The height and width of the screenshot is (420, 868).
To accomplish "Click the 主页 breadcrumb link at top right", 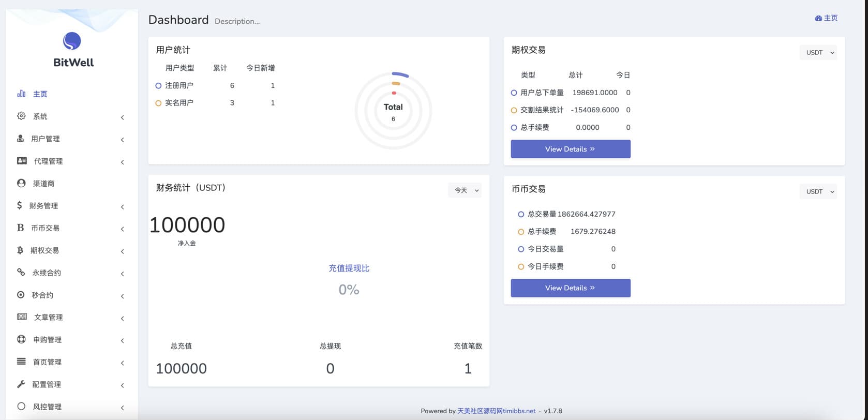I will (x=826, y=18).
